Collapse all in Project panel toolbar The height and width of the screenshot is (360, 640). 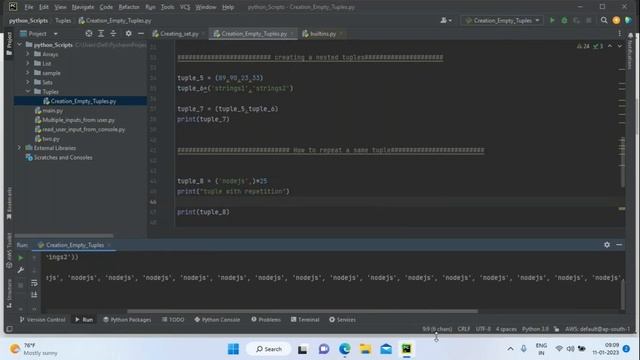[113, 33]
